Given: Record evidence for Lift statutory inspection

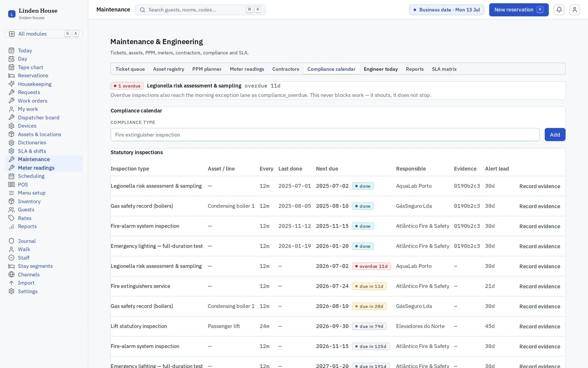Looking at the screenshot, I should pyautogui.click(x=539, y=326).
